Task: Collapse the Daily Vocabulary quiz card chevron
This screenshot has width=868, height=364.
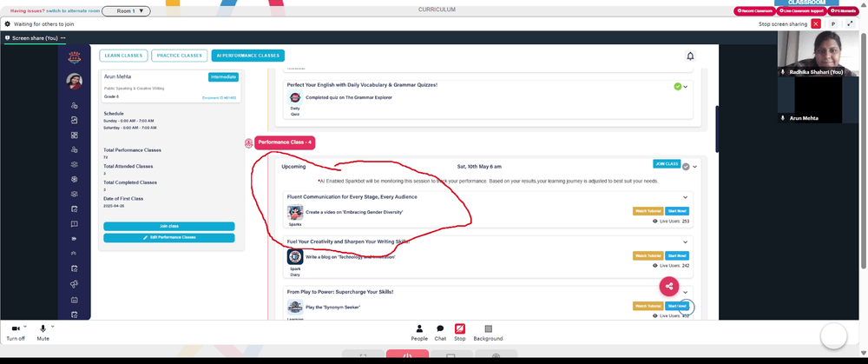Action: (x=686, y=86)
